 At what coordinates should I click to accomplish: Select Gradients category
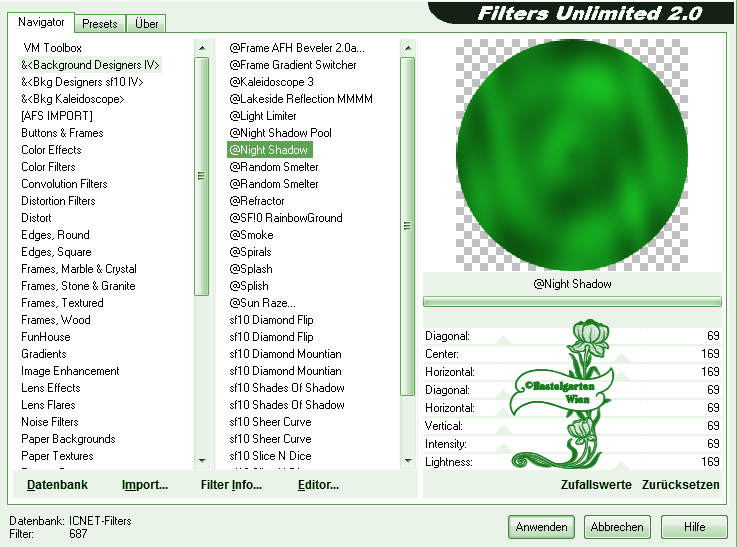(x=44, y=354)
